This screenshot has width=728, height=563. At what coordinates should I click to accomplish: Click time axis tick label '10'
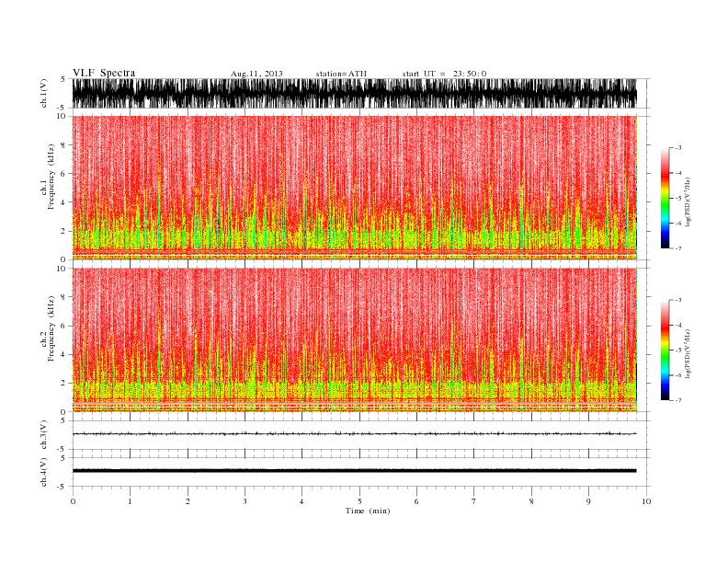click(x=646, y=501)
